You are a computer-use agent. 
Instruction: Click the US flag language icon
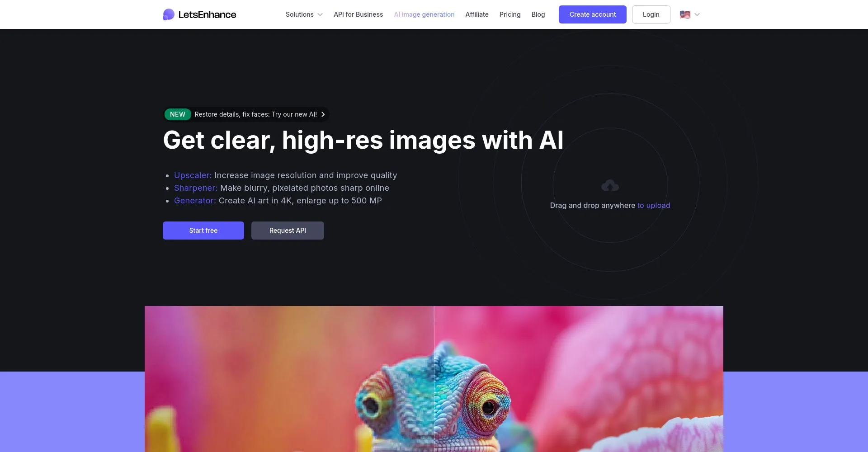[x=685, y=14]
